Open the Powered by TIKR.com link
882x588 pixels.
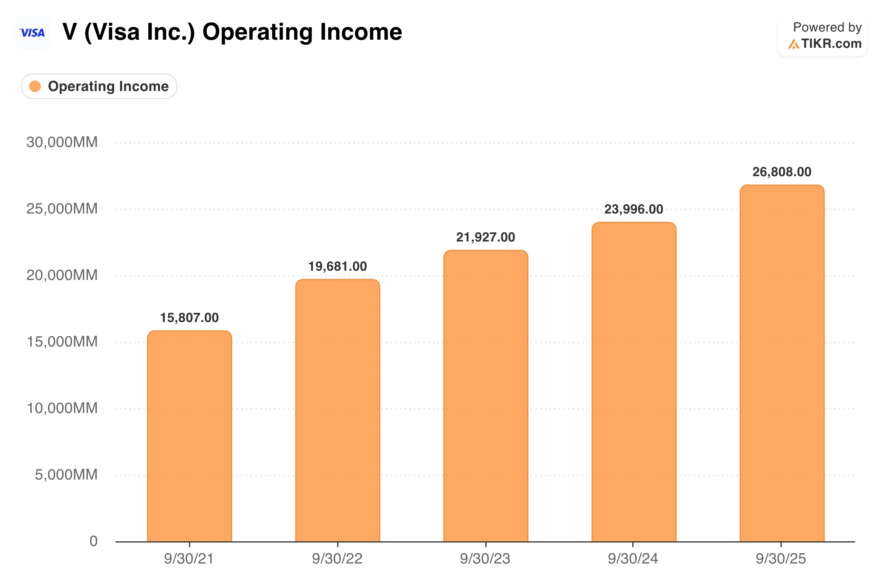click(x=822, y=36)
